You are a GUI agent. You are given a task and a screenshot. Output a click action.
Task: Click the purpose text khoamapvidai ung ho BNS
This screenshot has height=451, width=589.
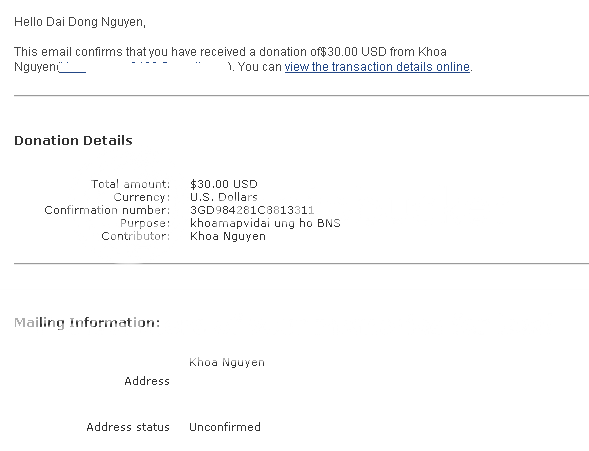pyautogui.click(x=265, y=223)
